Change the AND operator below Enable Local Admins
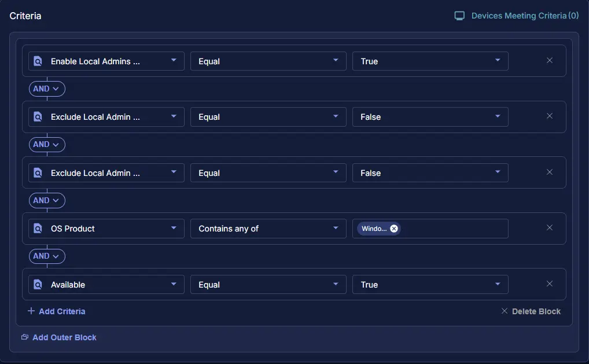 pos(47,89)
